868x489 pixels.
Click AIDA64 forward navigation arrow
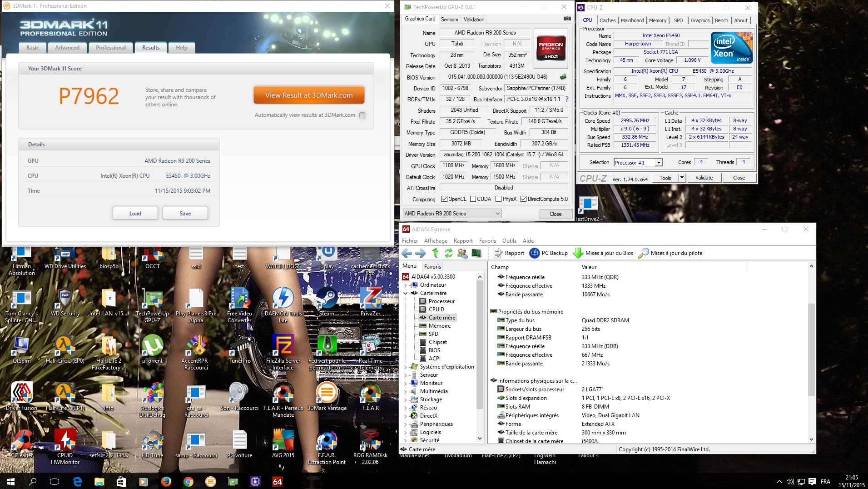[421, 253]
